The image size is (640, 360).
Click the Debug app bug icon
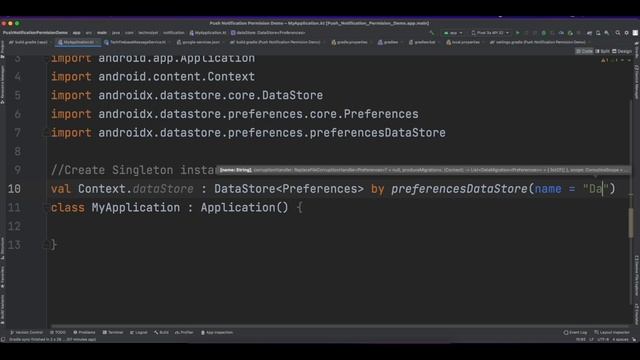(543, 33)
